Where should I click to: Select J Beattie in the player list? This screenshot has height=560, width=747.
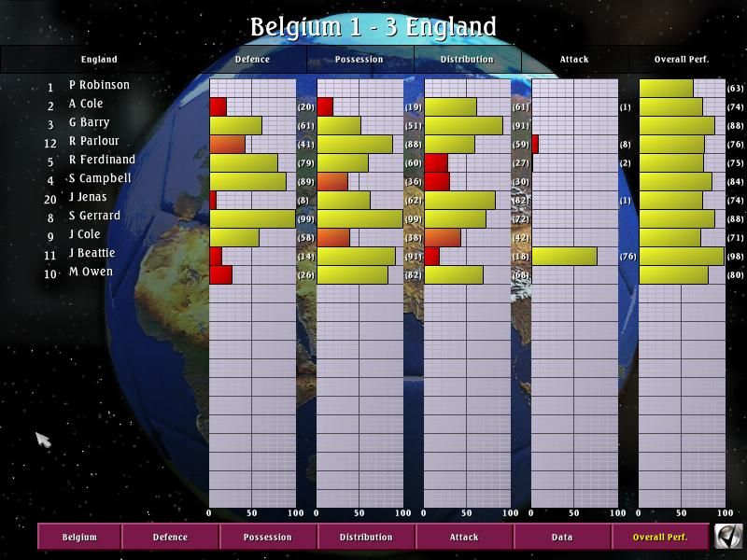92,253
